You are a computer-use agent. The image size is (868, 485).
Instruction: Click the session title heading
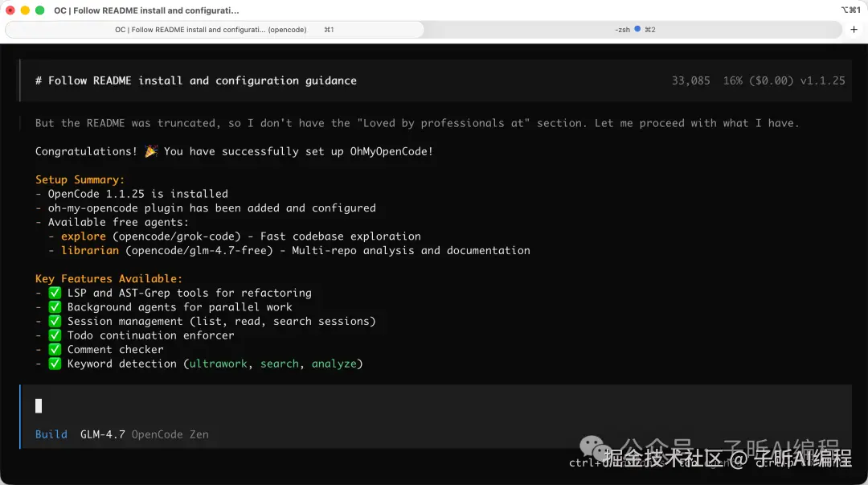[196, 80]
